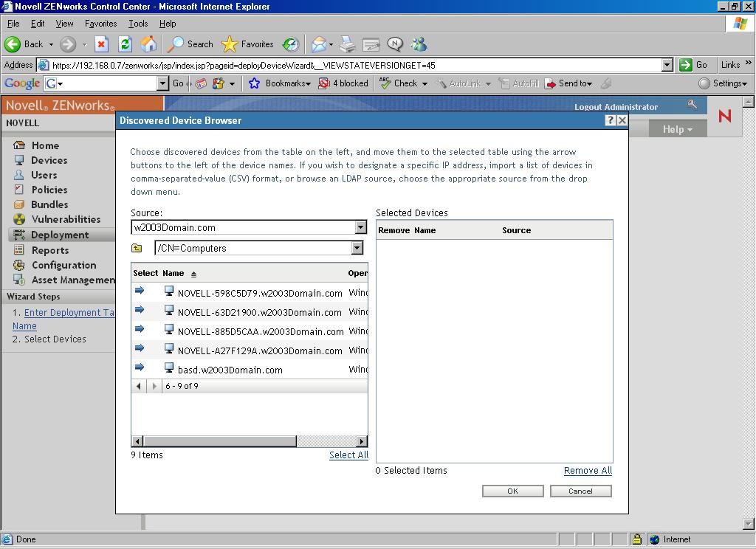
Task: Open the Tools menu
Action: [138, 24]
